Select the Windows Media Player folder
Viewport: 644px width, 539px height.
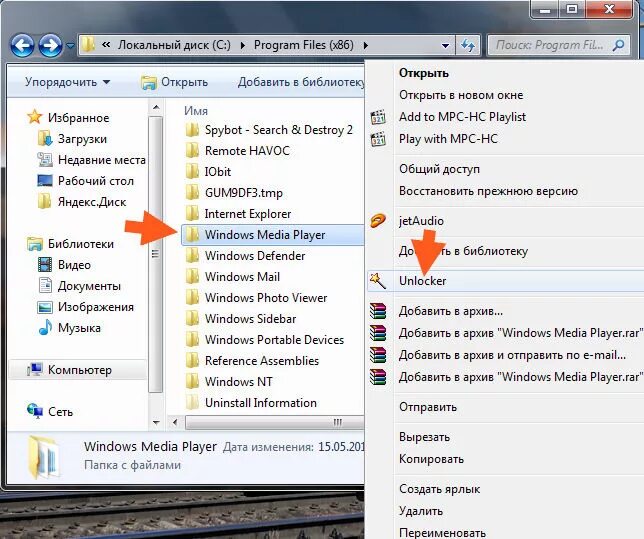272,235
